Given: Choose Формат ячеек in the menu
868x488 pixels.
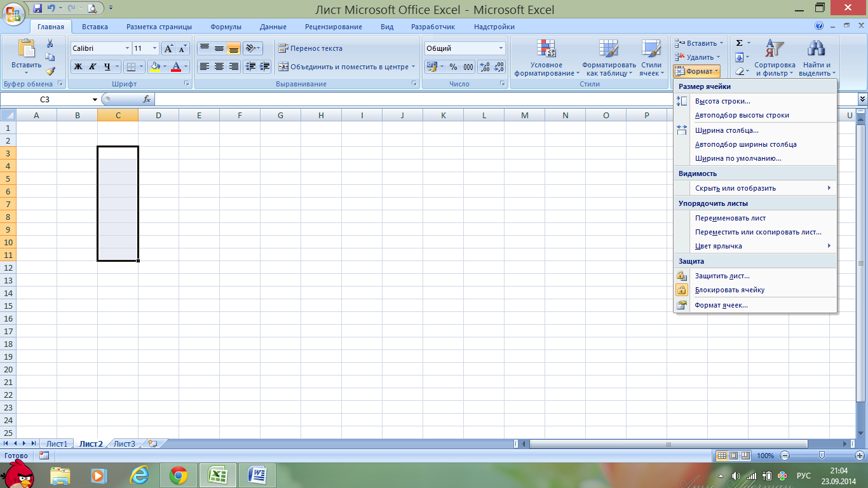Looking at the screenshot, I should point(721,305).
